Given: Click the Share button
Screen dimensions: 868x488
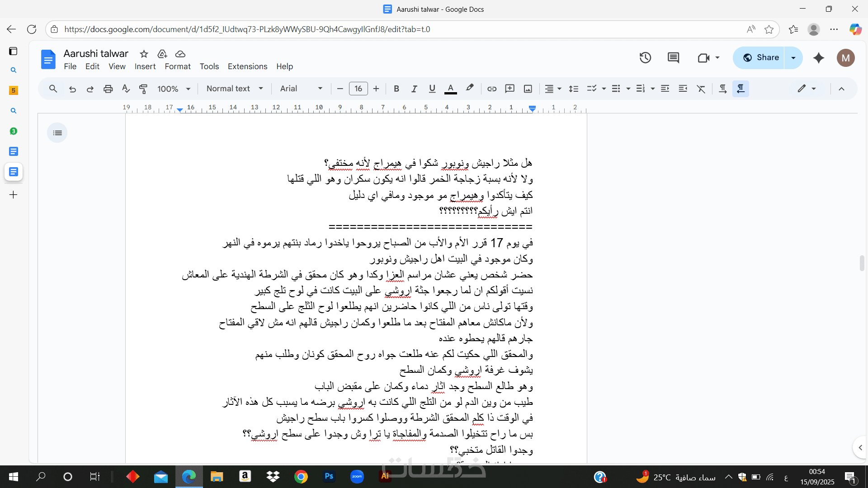Looking at the screenshot, I should point(761,57).
